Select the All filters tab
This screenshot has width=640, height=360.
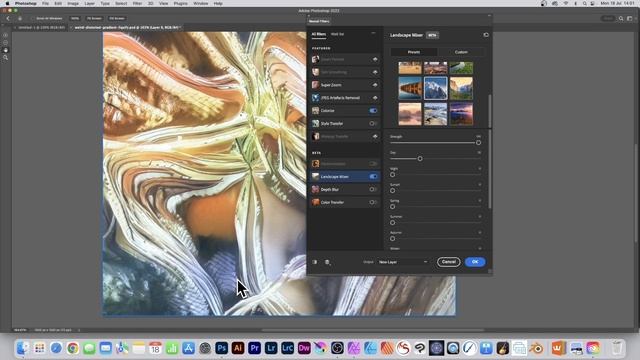pos(319,34)
